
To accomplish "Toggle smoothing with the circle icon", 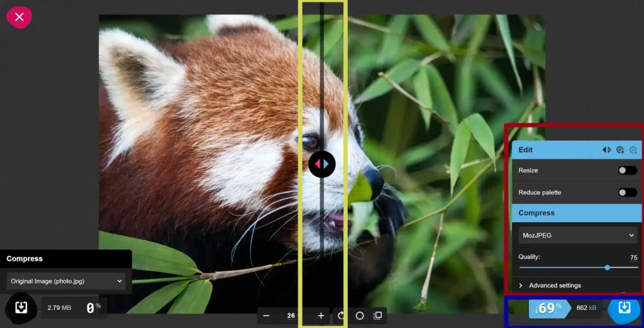I will tap(360, 315).
